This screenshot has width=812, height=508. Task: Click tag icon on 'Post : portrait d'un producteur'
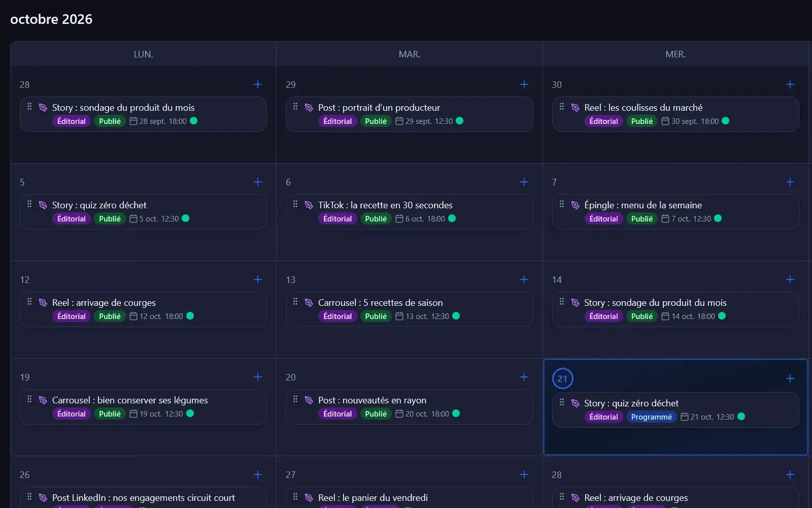click(309, 108)
